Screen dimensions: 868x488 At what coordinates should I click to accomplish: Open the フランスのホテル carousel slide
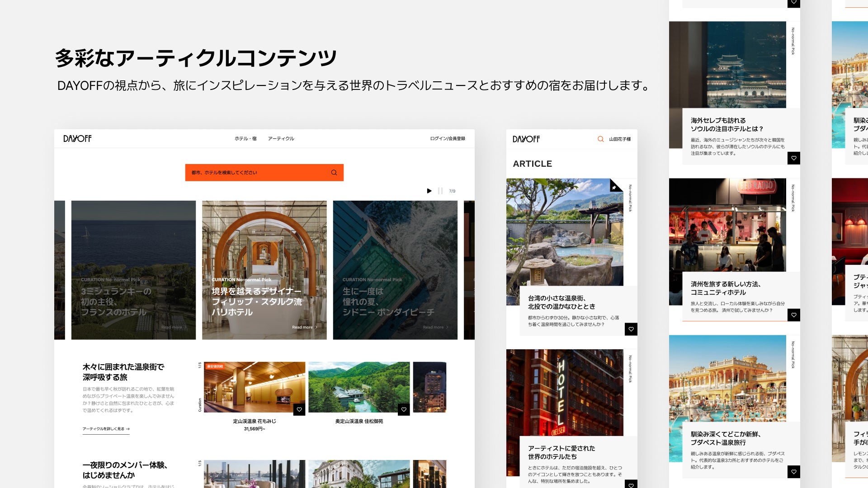(x=133, y=270)
